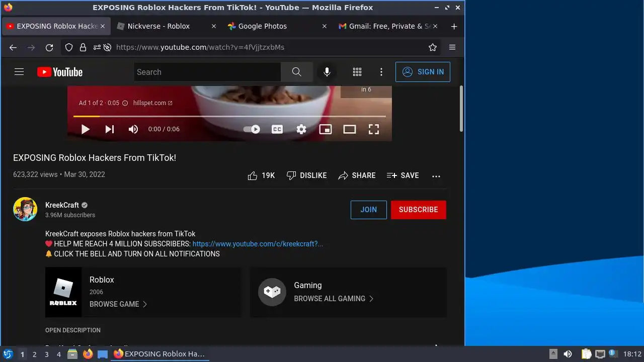This screenshot has height=362, width=644.
Task: Open the Roblox game card thumbnail
Action: (x=63, y=292)
